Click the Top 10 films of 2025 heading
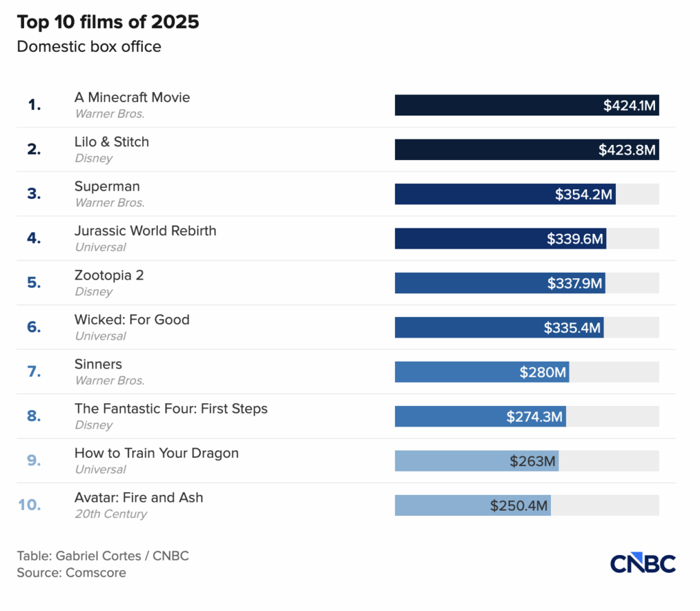Image resolution: width=700 pixels, height=611 pixels. (x=108, y=22)
